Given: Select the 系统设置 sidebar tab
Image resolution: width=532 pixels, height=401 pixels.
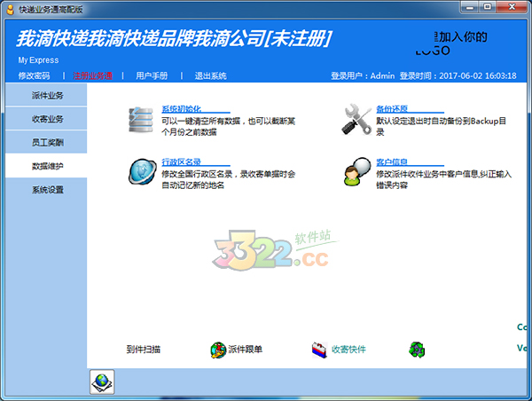Looking at the screenshot, I should tap(46, 190).
